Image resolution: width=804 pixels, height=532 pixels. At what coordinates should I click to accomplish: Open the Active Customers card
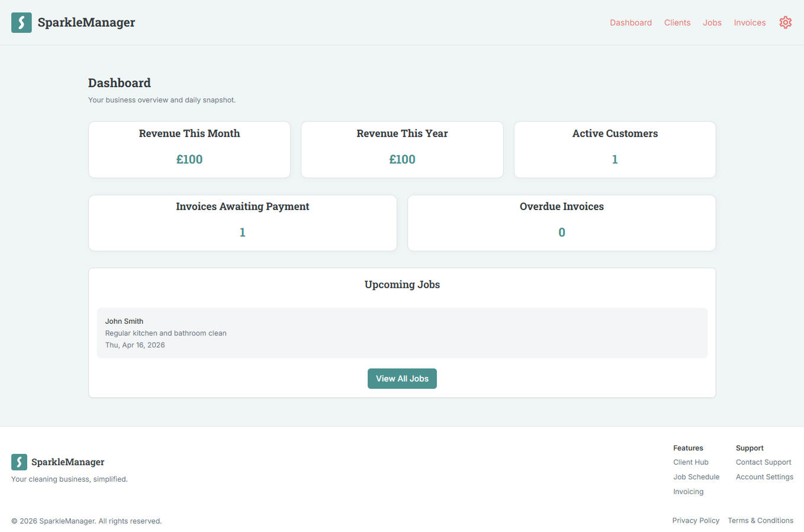click(615, 149)
